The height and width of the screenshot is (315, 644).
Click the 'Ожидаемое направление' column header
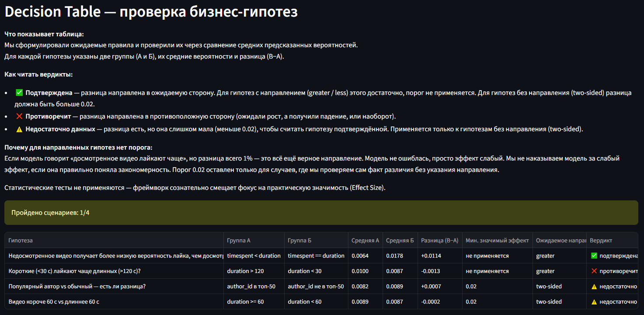(560, 241)
